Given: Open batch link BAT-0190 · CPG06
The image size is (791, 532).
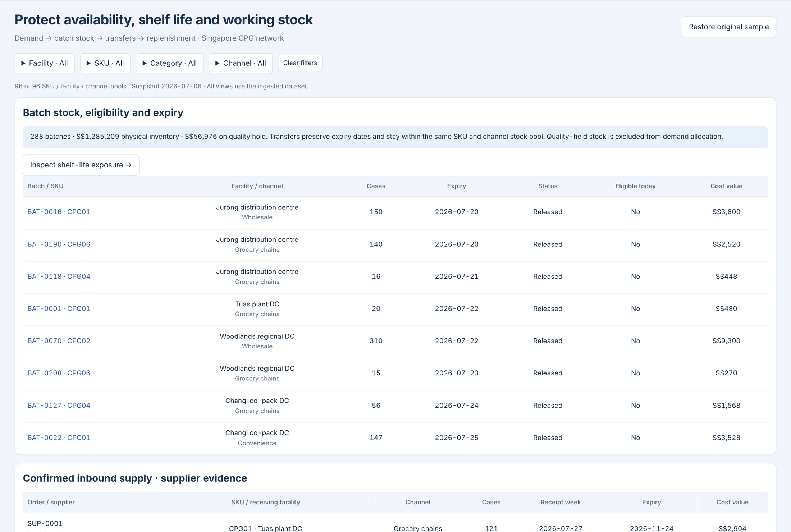Looking at the screenshot, I should (59, 244).
